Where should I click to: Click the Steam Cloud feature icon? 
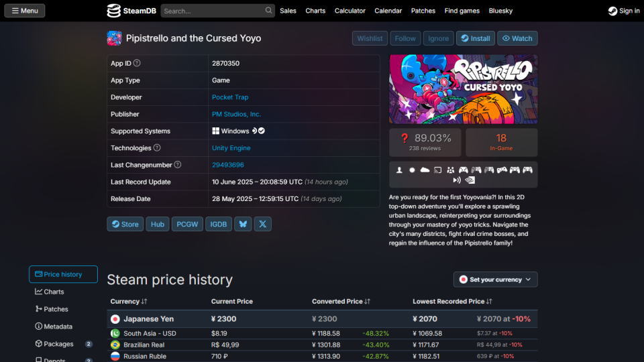(425, 170)
